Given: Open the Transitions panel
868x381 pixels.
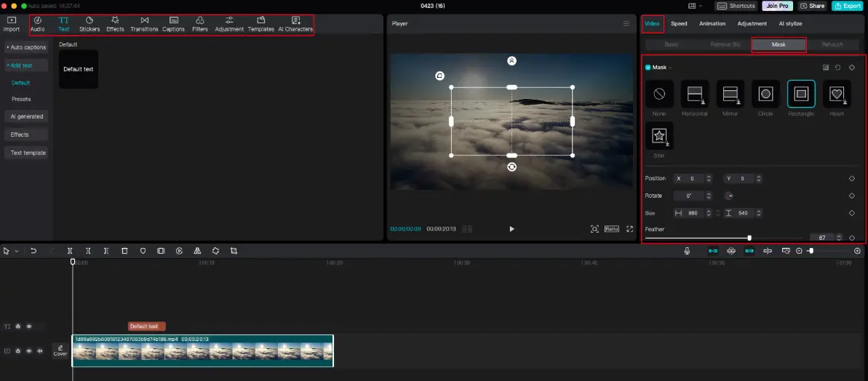Looking at the screenshot, I should pos(144,24).
